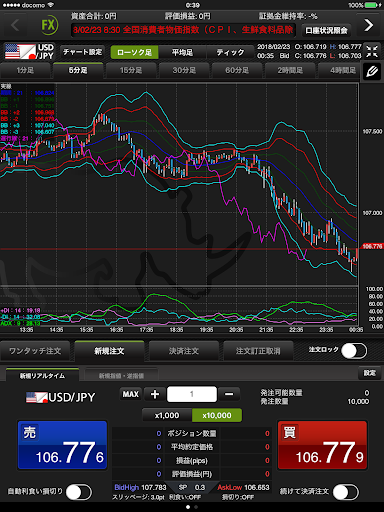
Task: Select the x1,000 lot multiplier
Action: [167, 415]
